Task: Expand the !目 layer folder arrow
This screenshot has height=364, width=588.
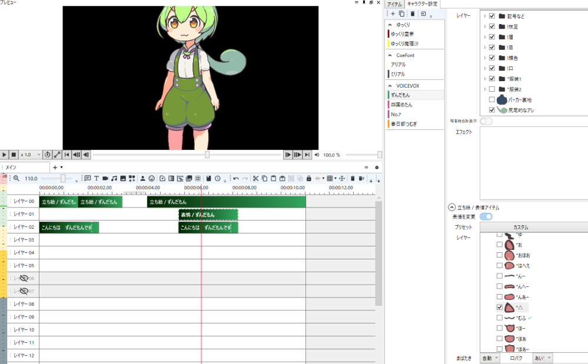Action: (485, 48)
